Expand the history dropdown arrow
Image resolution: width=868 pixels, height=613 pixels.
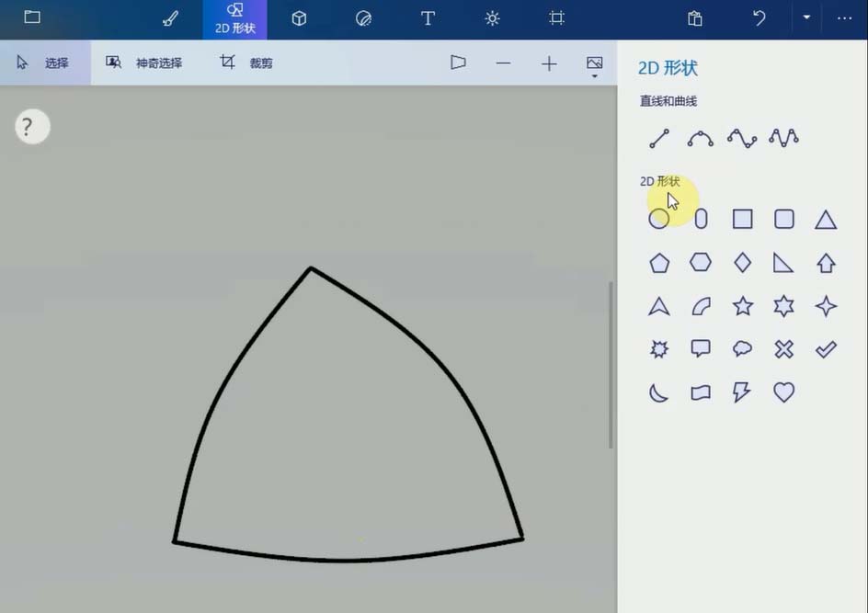click(x=806, y=17)
